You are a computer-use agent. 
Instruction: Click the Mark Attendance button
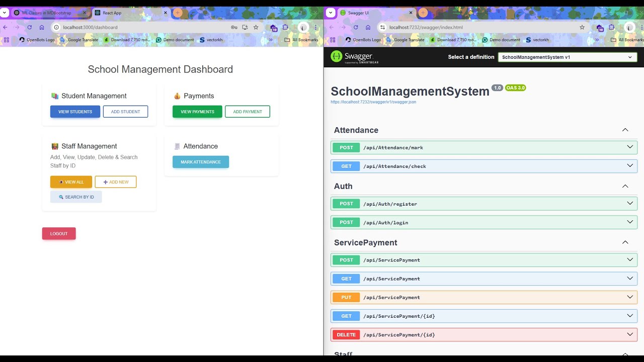coord(201,162)
